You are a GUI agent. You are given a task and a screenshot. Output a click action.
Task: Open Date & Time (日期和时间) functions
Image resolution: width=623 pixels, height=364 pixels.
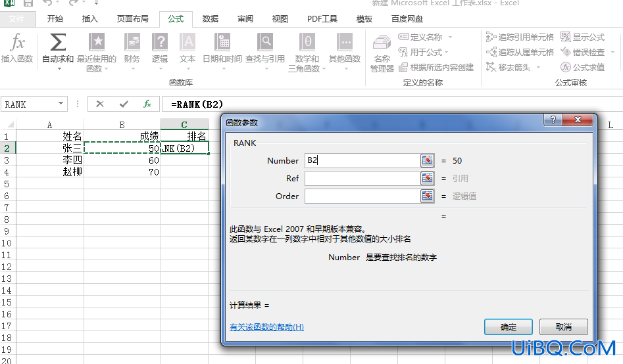[222, 52]
